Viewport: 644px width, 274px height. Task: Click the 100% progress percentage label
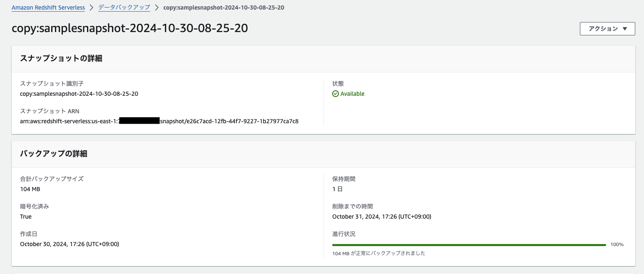(x=617, y=245)
